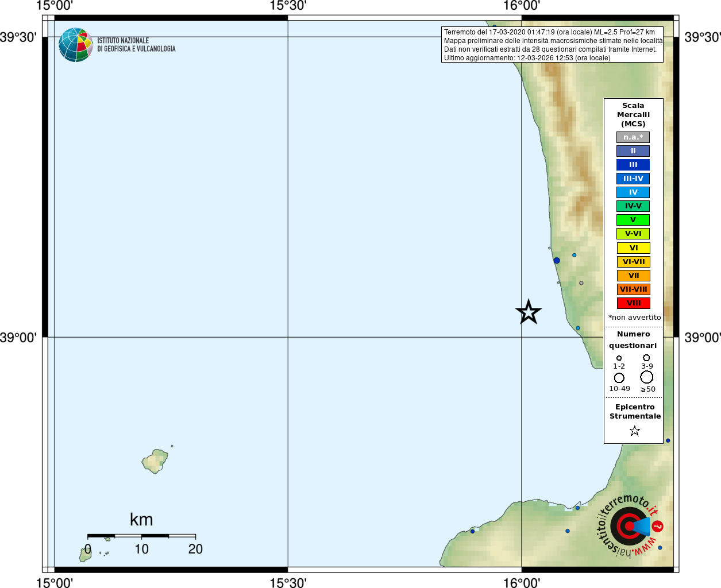Select the gray n.a.* legend swatch
Viewport: 721px width, 588px height.
click(633, 137)
